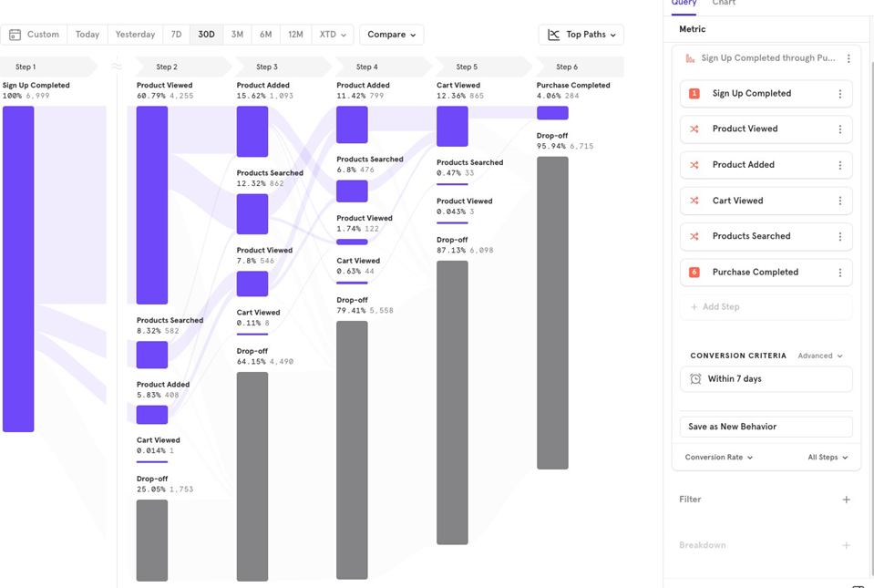
Task: Click the purple Product Viewed bar in Step 2
Action: click(152, 205)
